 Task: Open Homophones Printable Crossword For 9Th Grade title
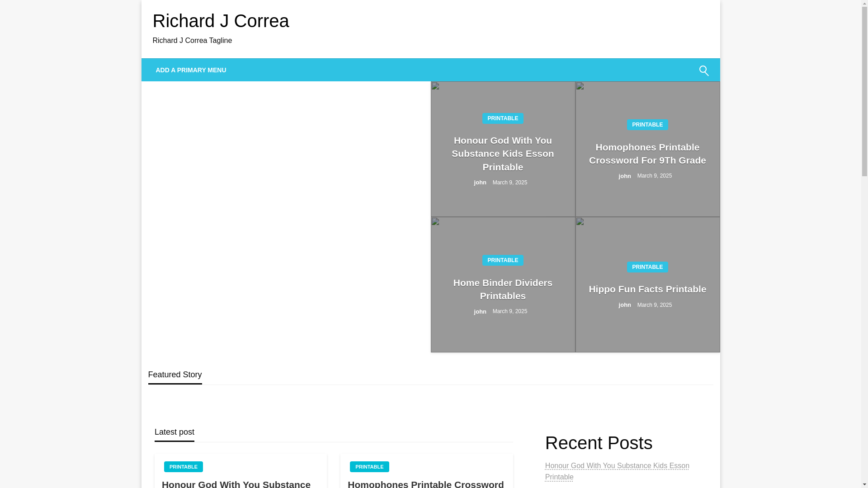[647, 154]
